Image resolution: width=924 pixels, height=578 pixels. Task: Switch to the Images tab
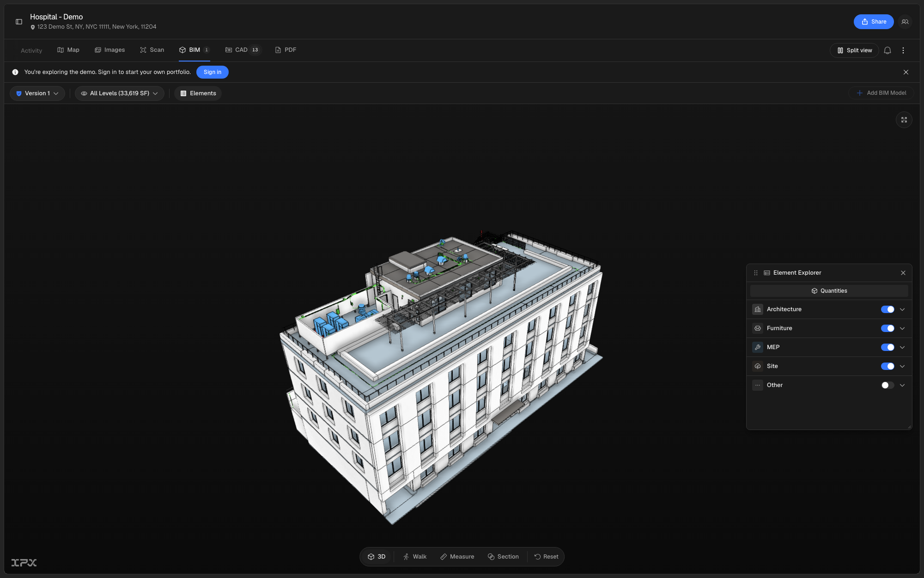(x=110, y=50)
